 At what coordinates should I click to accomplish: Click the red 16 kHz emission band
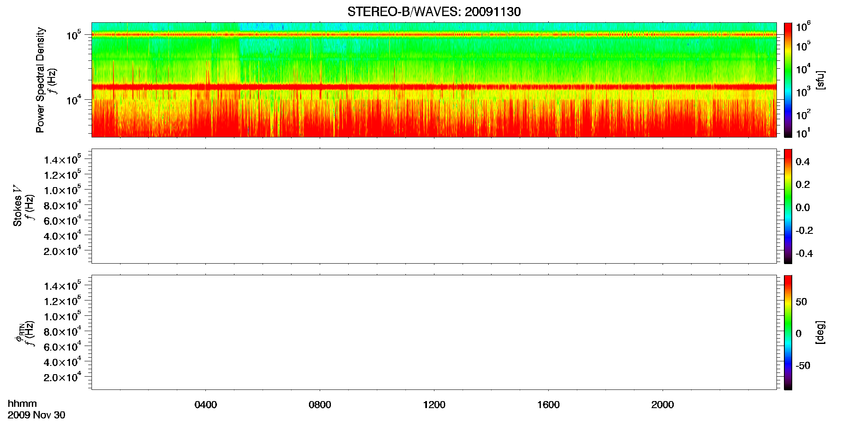[x=434, y=87]
